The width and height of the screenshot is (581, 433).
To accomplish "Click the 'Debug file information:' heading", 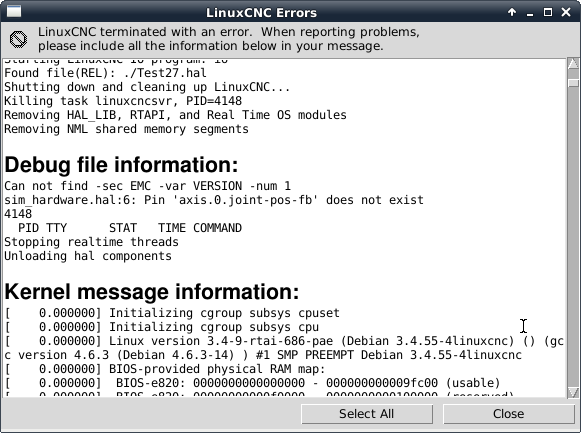I will click(x=121, y=165).
